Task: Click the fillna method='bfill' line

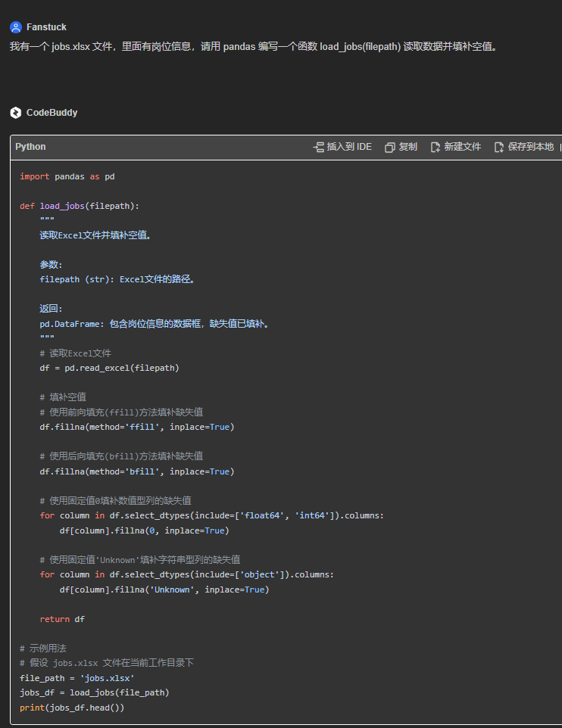Action: (x=136, y=471)
